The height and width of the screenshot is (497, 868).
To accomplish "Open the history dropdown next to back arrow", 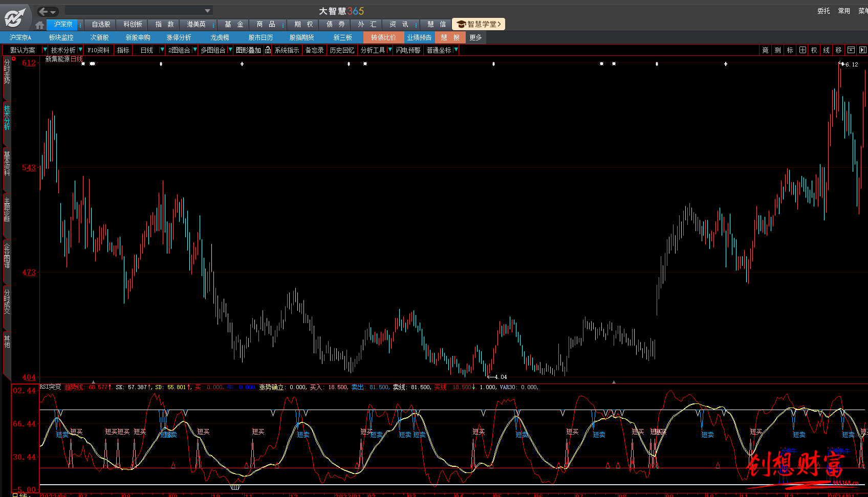I will tap(53, 12).
